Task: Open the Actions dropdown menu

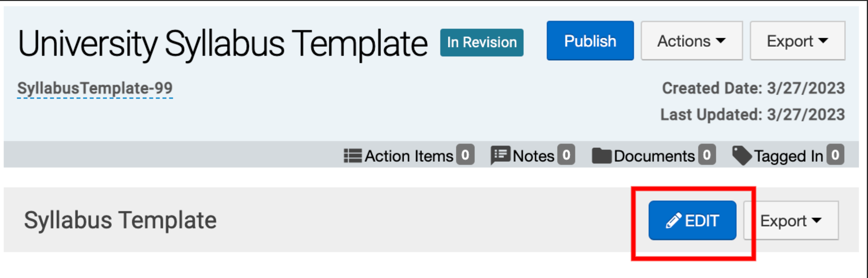Action: click(x=691, y=41)
